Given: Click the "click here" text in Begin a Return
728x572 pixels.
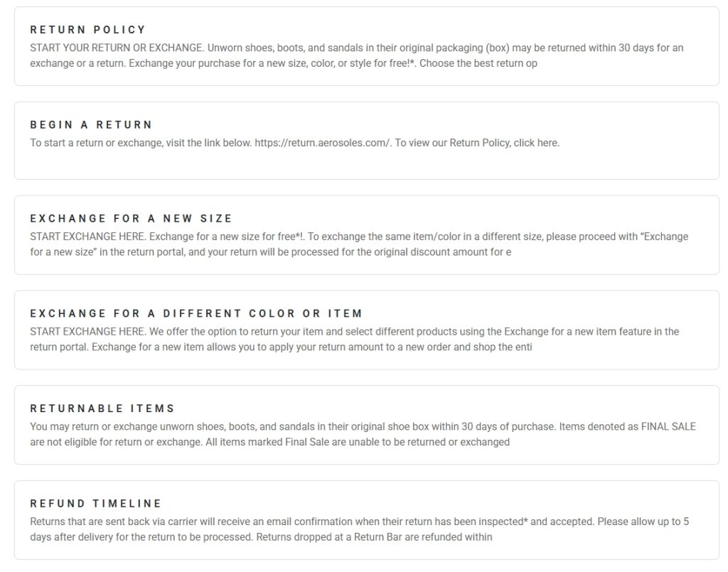Looking at the screenshot, I should click(x=536, y=143).
